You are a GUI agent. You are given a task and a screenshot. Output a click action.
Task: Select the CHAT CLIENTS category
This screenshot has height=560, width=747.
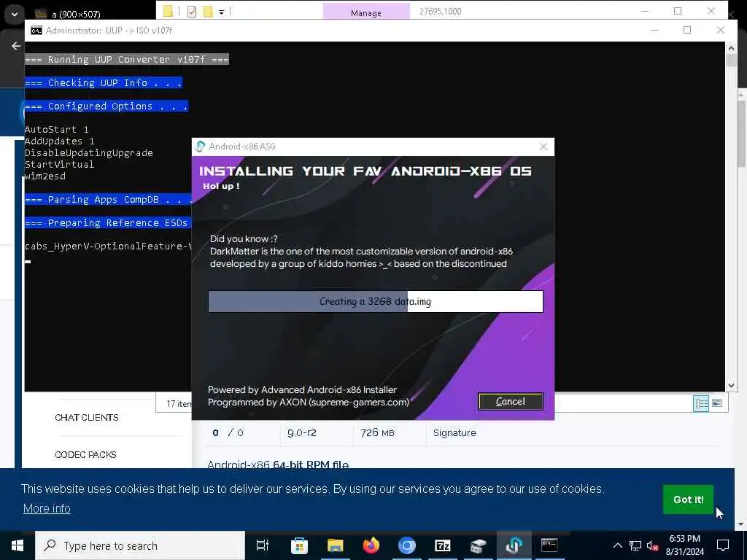click(86, 418)
